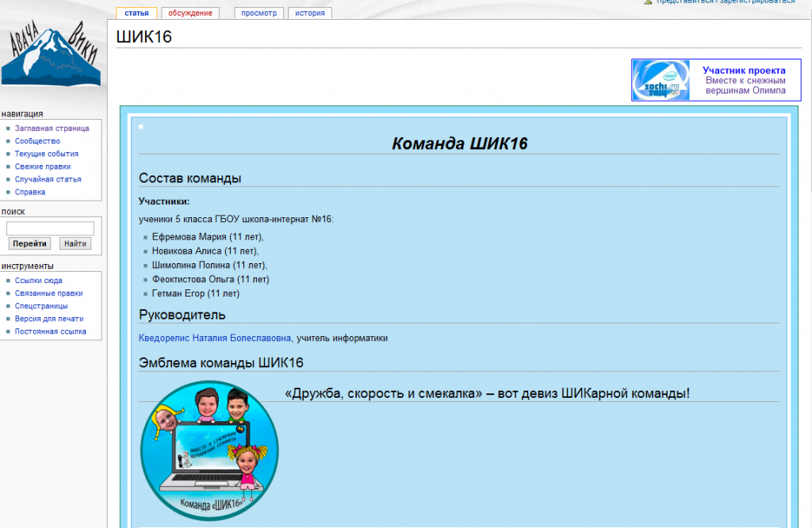The image size is (812, 528).
Task: Click the ШИК16 page title
Action: 144,36
